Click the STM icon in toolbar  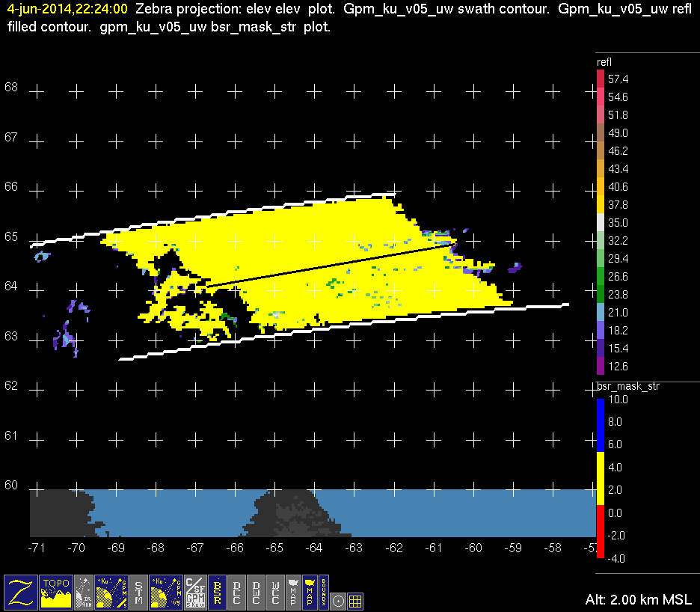[x=138, y=592]
